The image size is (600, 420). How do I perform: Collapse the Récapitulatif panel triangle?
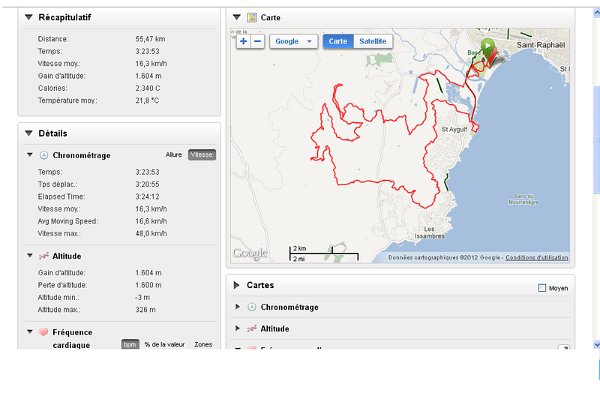28,17
